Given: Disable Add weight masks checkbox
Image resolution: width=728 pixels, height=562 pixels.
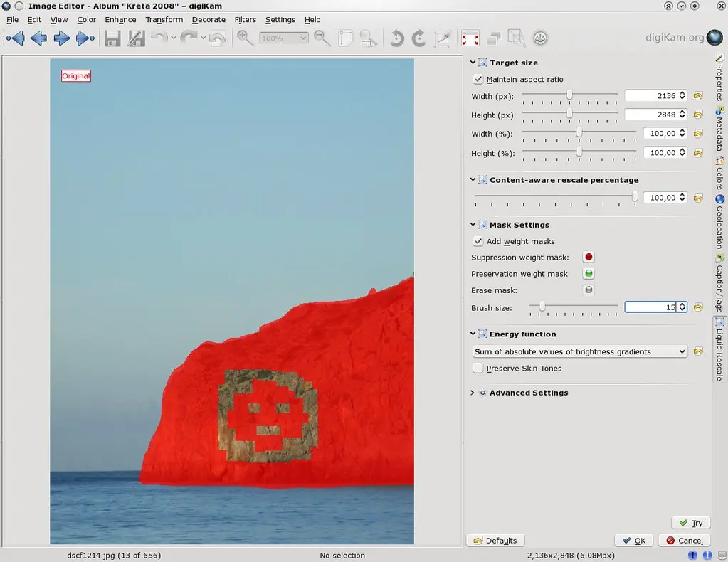Looking at the screenshot, I should point(478,242).
